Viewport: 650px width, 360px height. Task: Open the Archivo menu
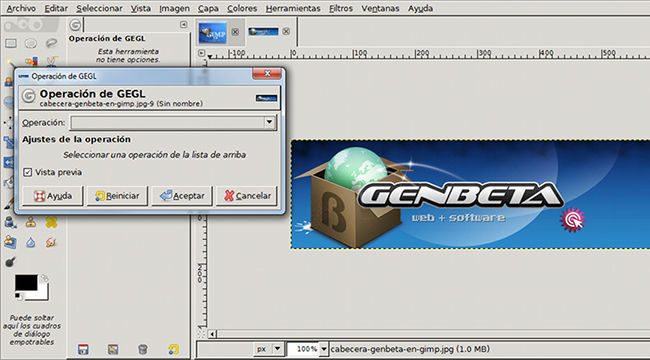21,8
